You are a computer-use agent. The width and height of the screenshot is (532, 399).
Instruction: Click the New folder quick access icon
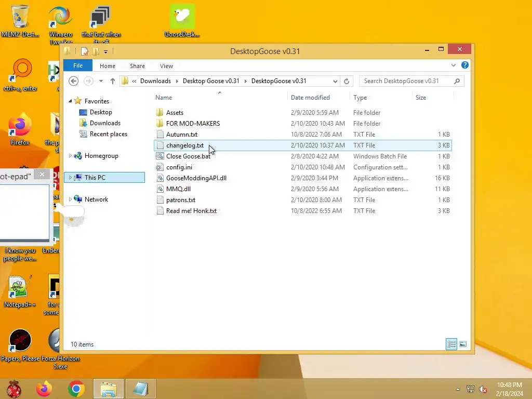click(x=96, y=51)
